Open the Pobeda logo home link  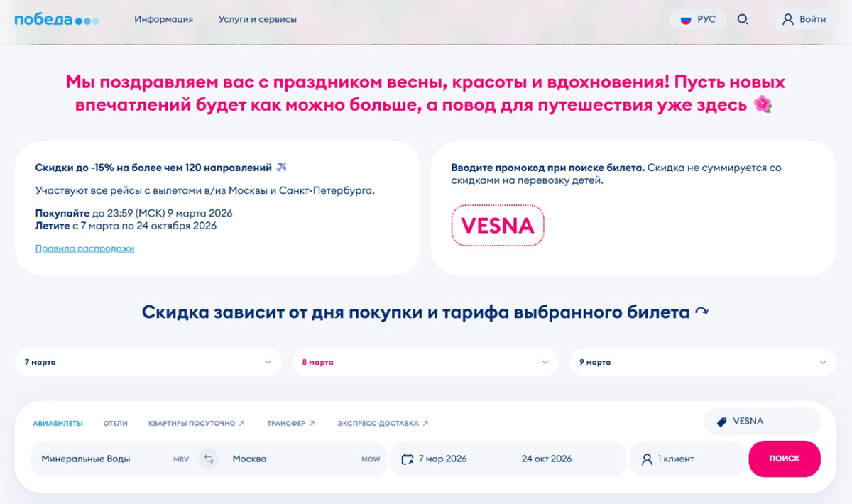[x=57, y=20]
